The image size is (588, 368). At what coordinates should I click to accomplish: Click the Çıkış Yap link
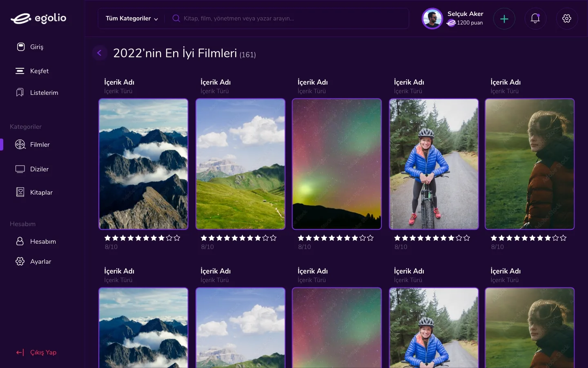tap(43, 352)
